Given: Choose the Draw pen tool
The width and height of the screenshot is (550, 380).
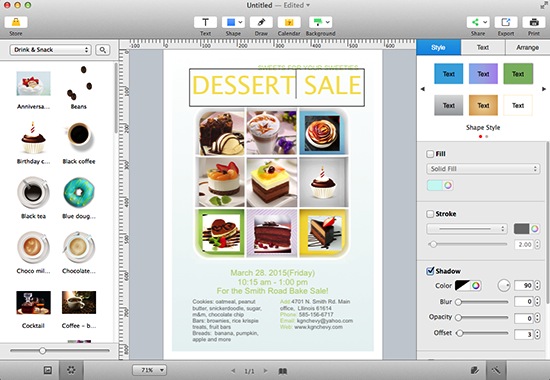Looking at the screenshot, I should 261,22.
